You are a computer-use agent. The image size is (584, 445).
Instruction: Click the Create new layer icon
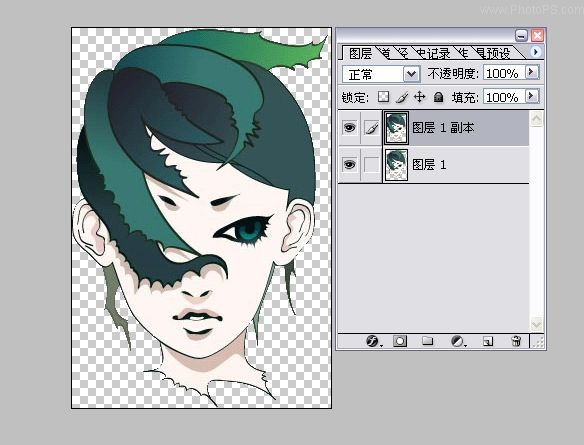(x=488, y=341)
